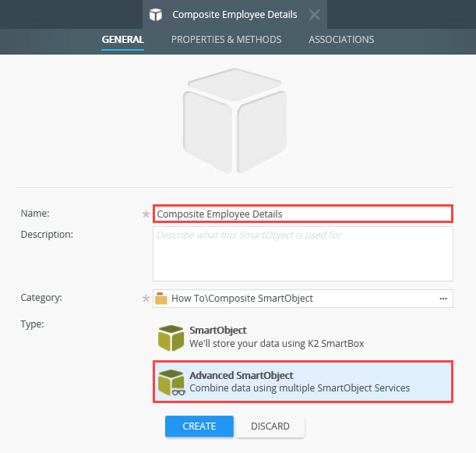Click the green SmartObject cube icon
476x453 pixels.
[x=171, y=338]
